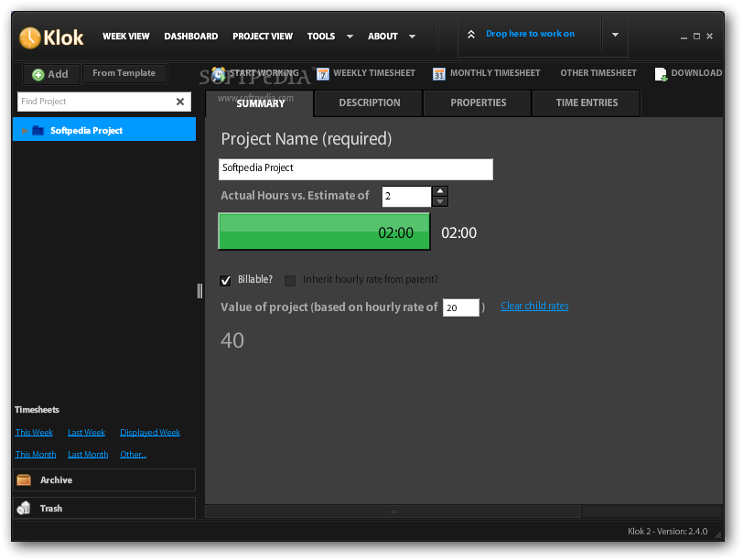Clear the Find Project search with X
The width and height of the screenshot is (743, 560).
[180, 102]
